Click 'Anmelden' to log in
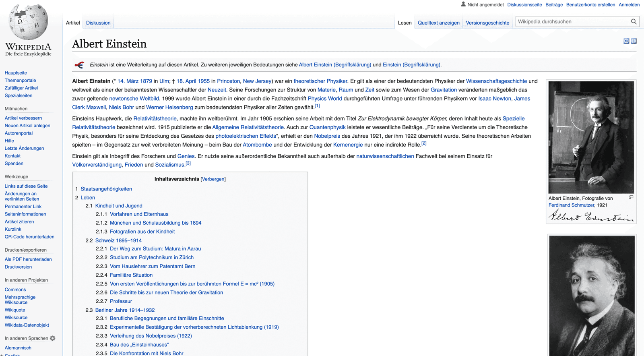Screen dimensions: 644x356 coord(629,5)
